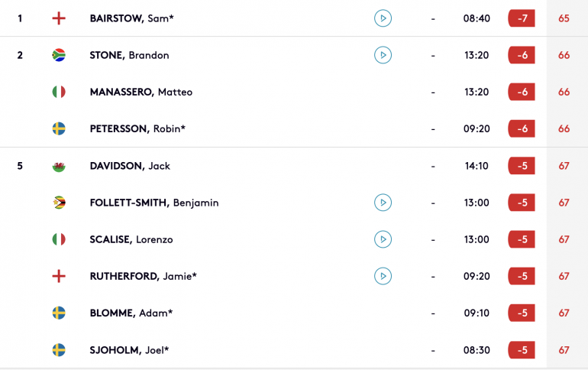Click Stone's -6 score badge
Viewport: 588px width, 370px height.
(522, 55)
